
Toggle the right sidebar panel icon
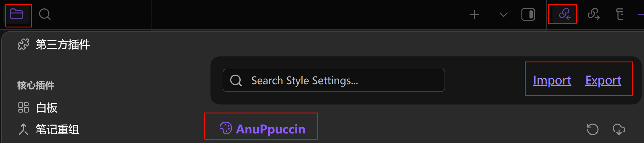[x=528, y=15]
